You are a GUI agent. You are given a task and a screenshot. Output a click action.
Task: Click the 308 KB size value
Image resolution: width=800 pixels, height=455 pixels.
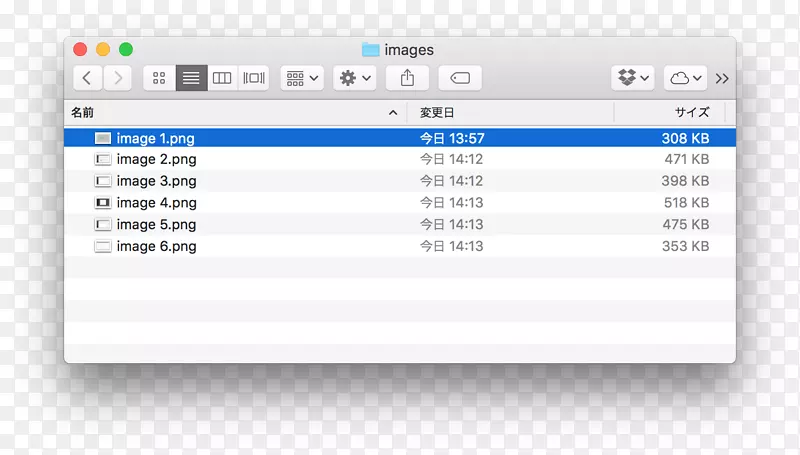(x=685, y=138)
